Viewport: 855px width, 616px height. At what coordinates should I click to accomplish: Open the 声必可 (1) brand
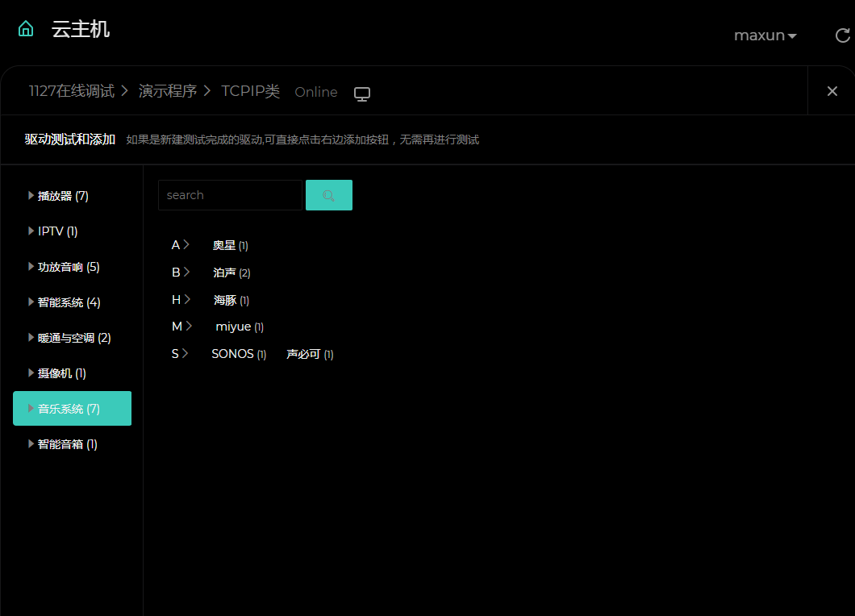[310, 354]
